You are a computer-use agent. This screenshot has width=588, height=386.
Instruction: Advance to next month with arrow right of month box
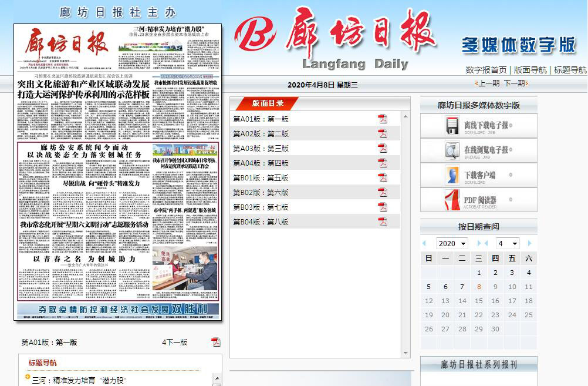529,243
